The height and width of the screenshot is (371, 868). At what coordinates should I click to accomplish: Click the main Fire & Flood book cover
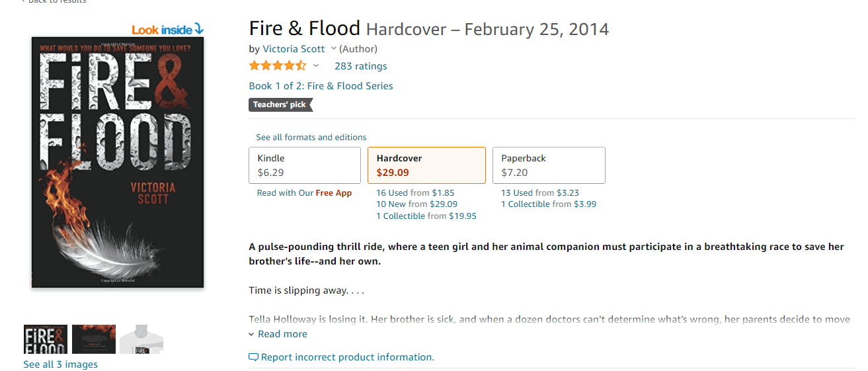click(x=118, y=162)
